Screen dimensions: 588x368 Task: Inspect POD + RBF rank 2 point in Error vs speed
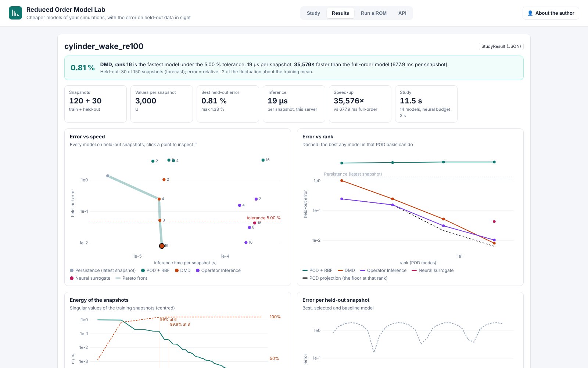coord(153,161)
